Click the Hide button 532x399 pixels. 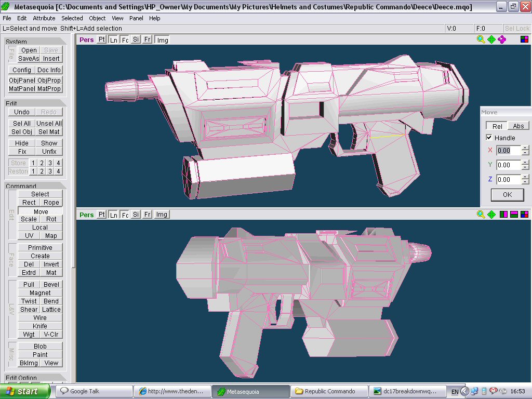tap(22, 143)
